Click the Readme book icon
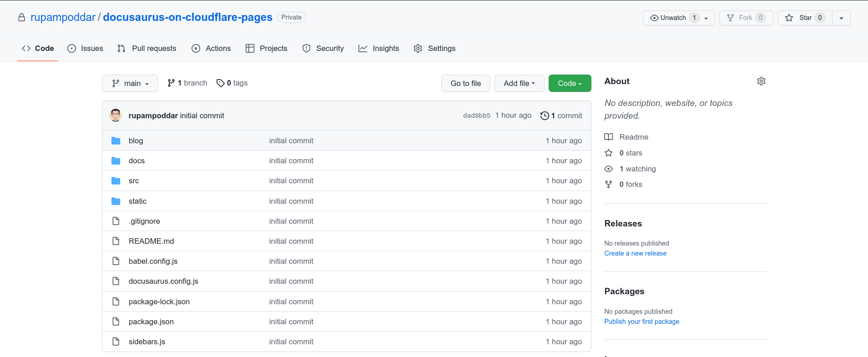This screenshot has width=868, height=357. pyautogui.click(x=609, y=137)
